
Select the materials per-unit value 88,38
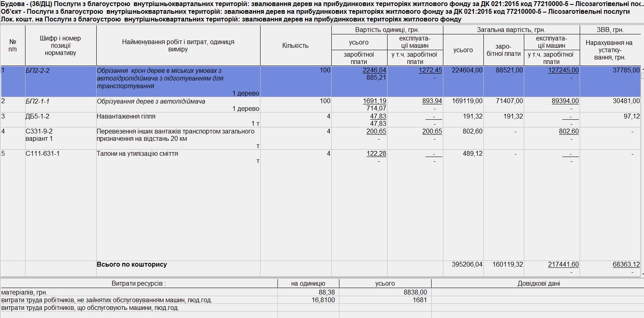point(327,292)
